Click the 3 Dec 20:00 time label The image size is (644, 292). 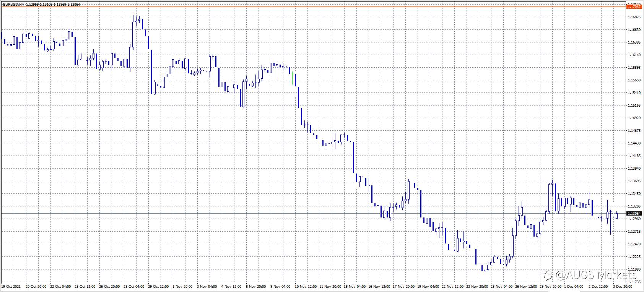623,286
